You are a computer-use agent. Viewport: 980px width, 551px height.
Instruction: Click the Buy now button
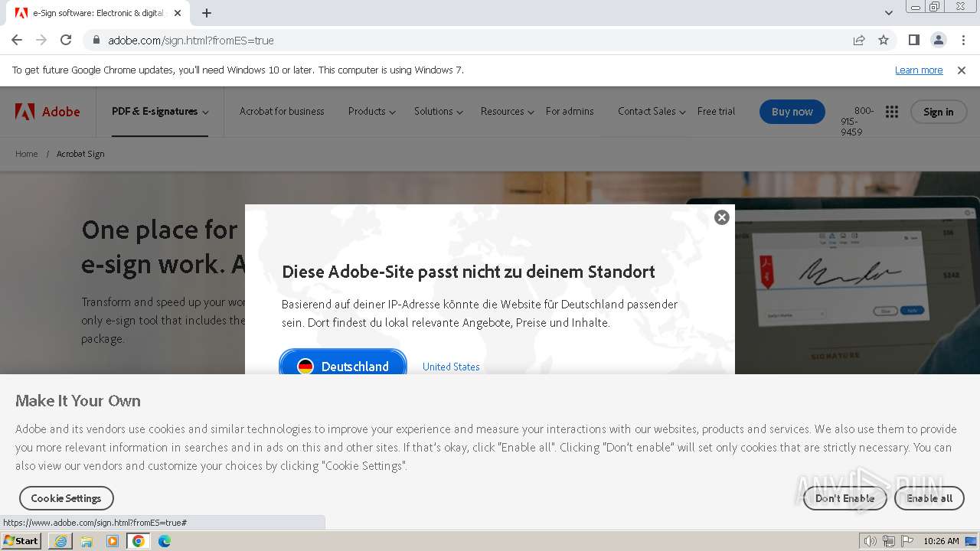pos(792,112)
